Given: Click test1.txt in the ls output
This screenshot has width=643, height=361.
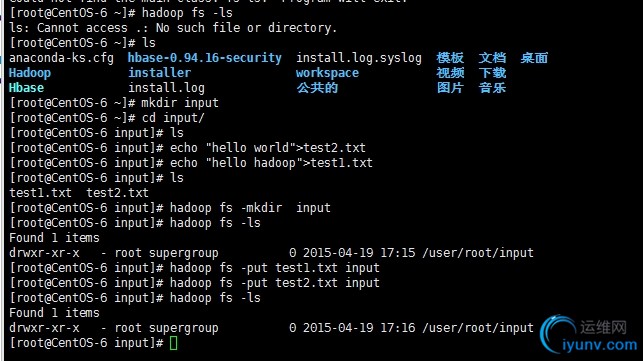Looking at the screenshot, I should coord(40,193).
